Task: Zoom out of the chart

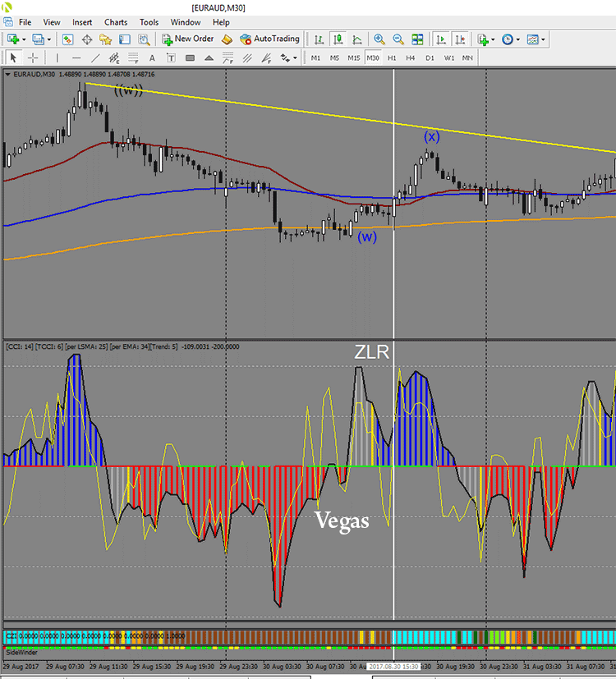Action: pos(398,39)
